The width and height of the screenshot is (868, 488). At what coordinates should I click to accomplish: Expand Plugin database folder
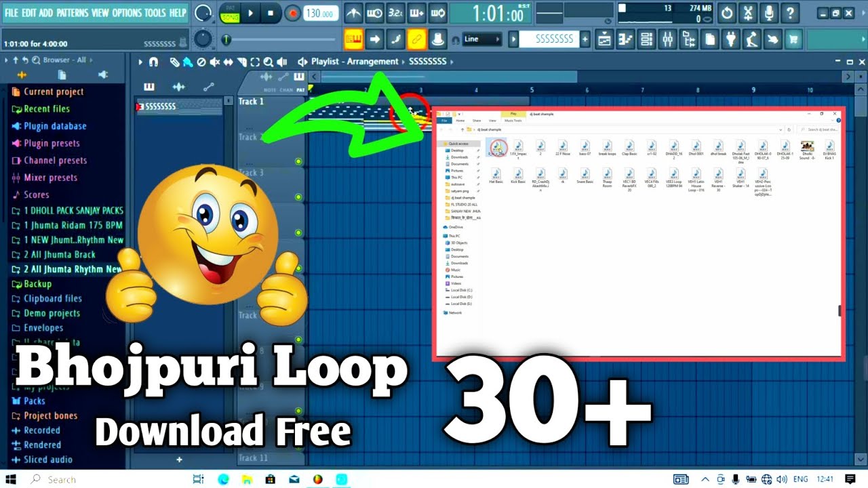[x=55, y=126]
